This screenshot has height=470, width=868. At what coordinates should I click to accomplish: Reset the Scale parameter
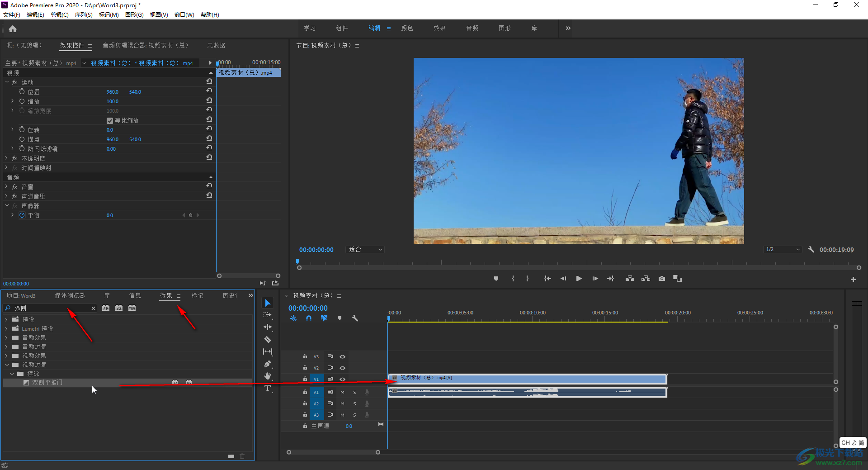pyautogui.click(x=209, y=100)
